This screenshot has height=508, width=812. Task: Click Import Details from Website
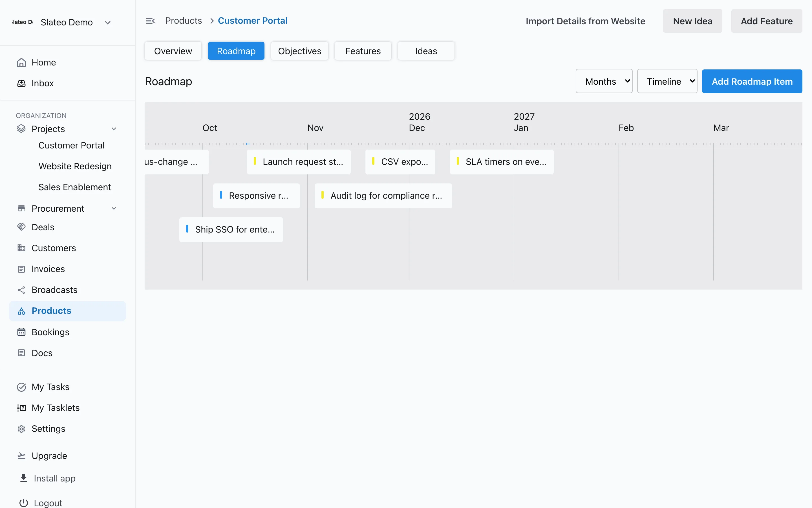pos(586,21)
